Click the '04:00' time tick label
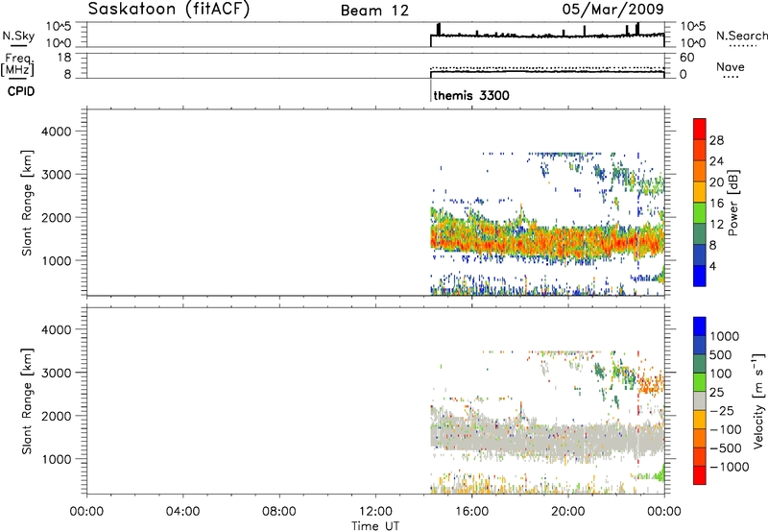 pyautogui.click(x=182, y=512)
